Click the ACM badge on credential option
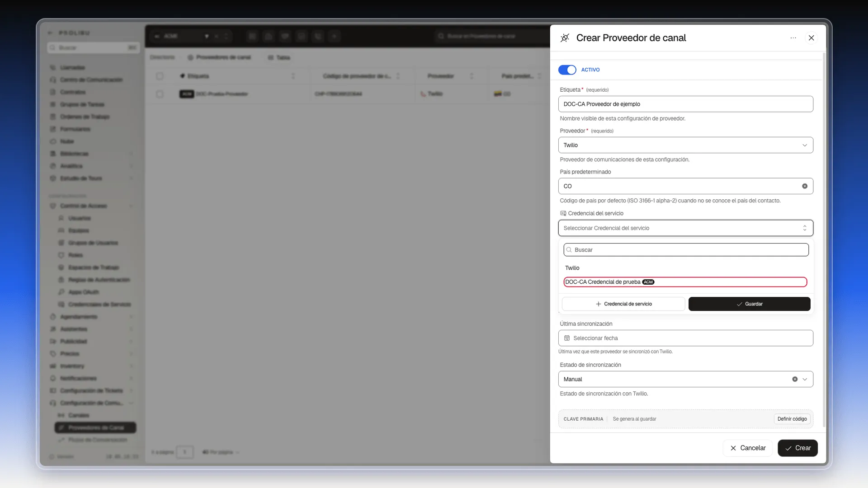Viewport: 868px width, 488px height. tap(648, 282)
